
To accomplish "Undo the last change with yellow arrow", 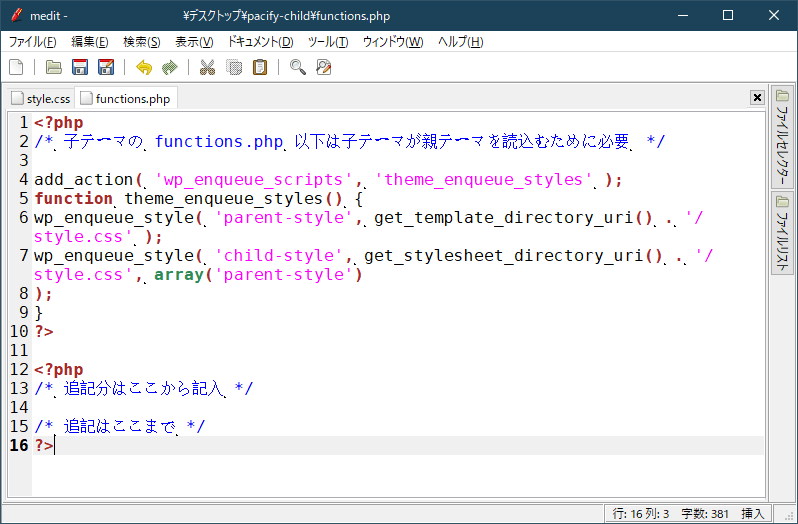I will point(144,67).
